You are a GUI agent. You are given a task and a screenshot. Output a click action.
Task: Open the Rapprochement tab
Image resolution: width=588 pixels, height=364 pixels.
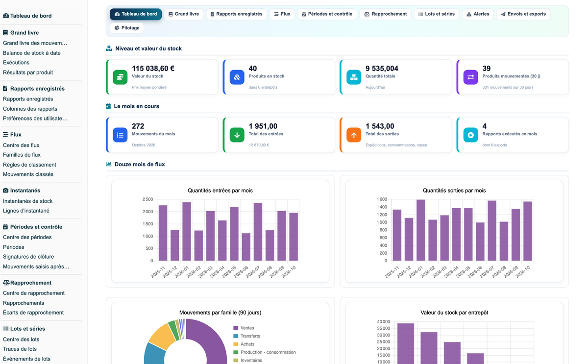coord(386,14)
